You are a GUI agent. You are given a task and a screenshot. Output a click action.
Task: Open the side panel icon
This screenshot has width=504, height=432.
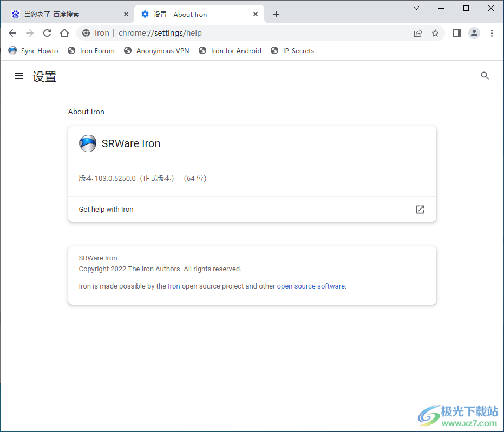click(456, 33)
